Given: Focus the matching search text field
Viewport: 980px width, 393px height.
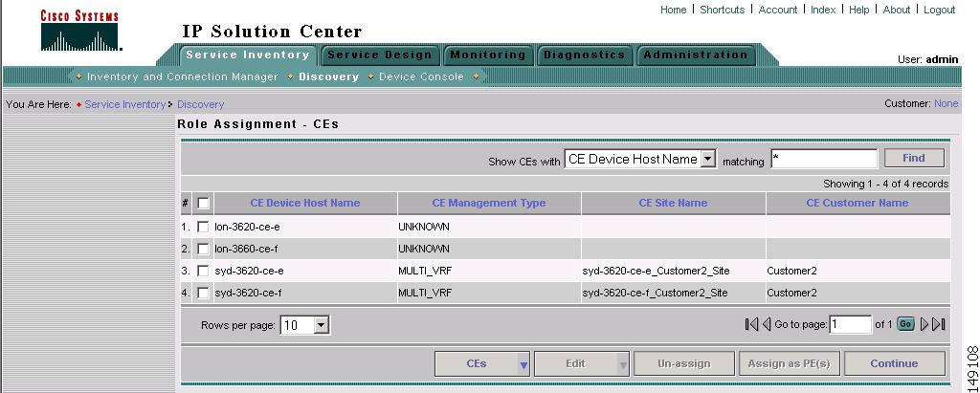Looking at the screenshot, I should click(x=824, y=159).
